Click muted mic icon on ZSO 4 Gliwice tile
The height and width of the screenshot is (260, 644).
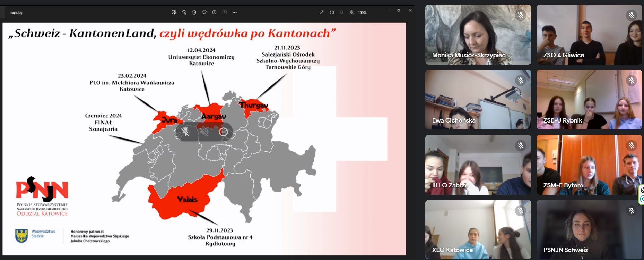[631, 15]
